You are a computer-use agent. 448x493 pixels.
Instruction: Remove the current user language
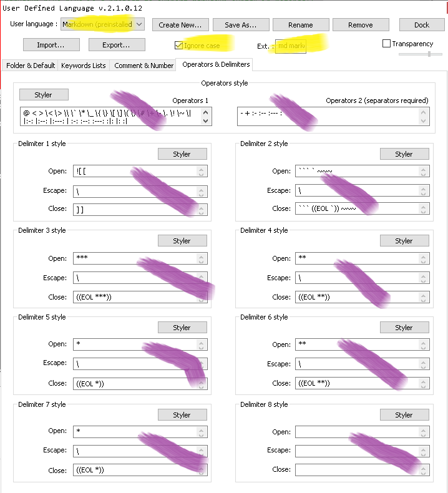pyautogui.click(x=361, y=25)
